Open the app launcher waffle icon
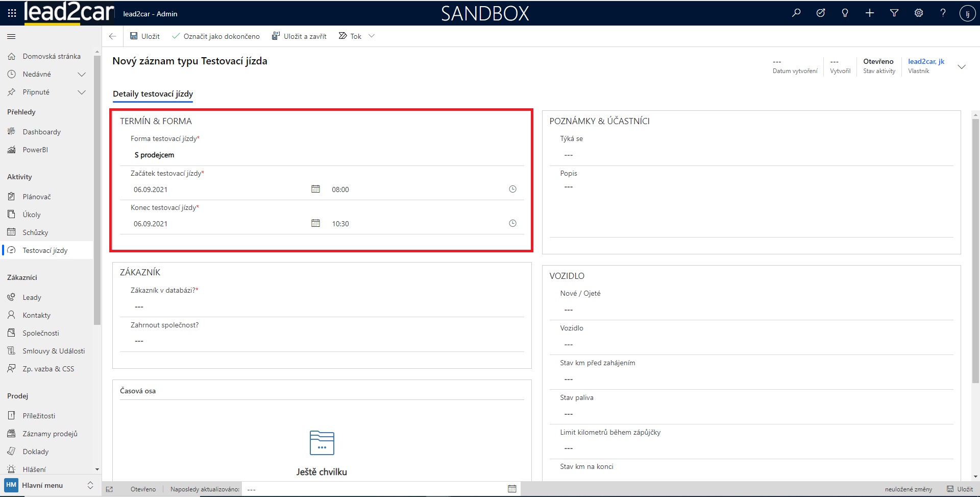 tap(12, 13)
